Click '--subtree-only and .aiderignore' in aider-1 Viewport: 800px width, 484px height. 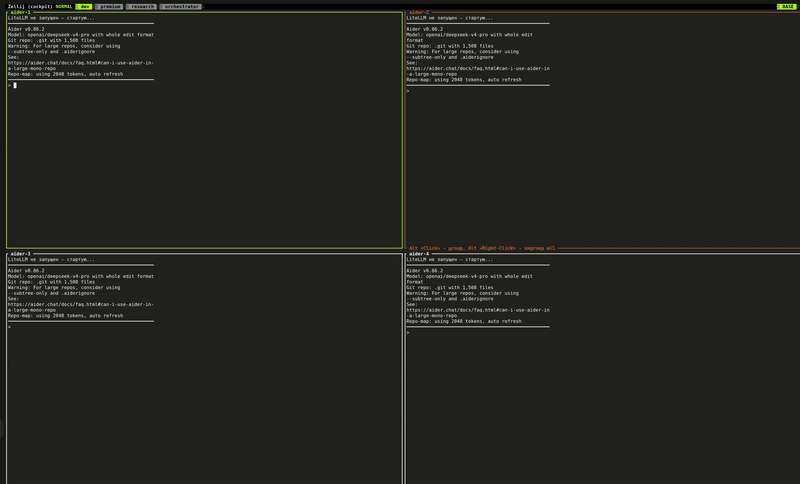point(51,52)
